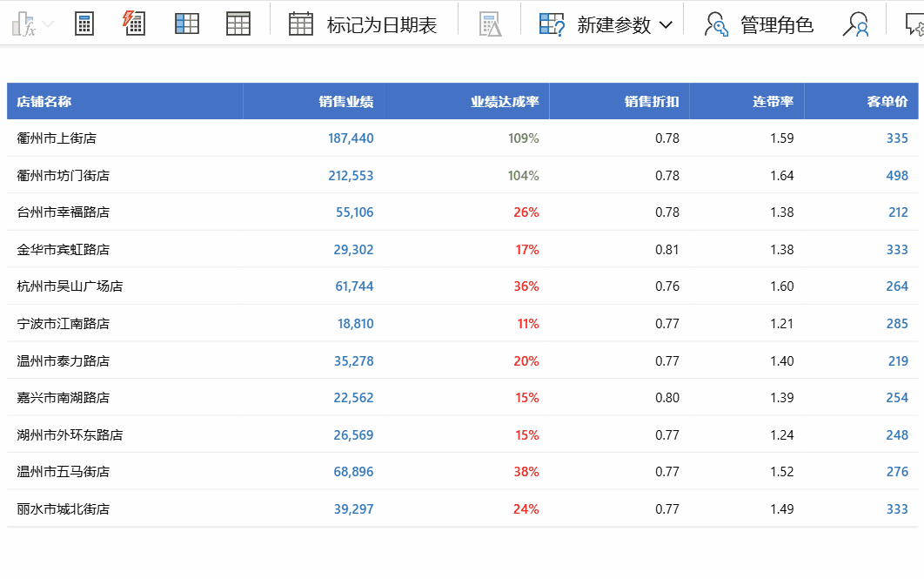
Task: Click the greyed chart fx icon
Action: (23, 24)
